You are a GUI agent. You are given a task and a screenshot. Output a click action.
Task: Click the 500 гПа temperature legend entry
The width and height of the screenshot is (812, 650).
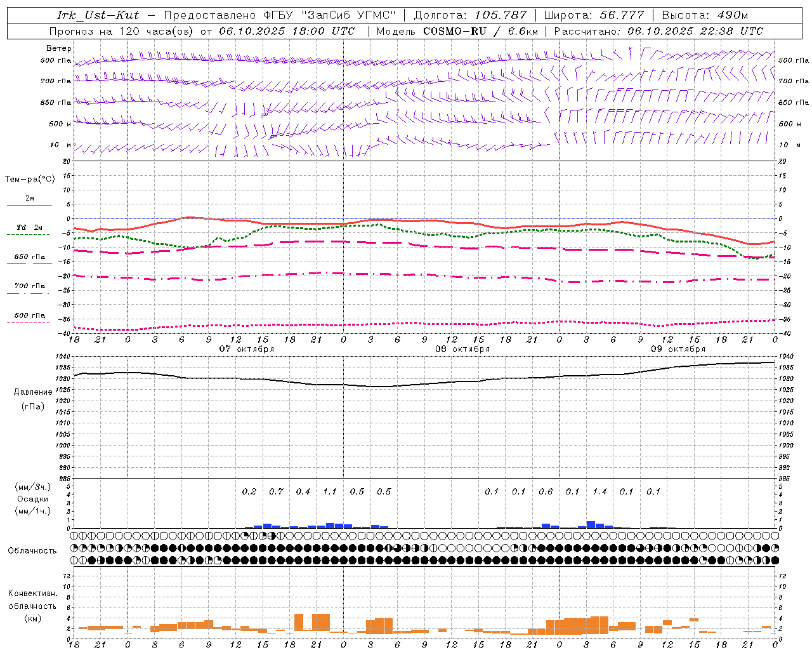click(x=30, y=315)
